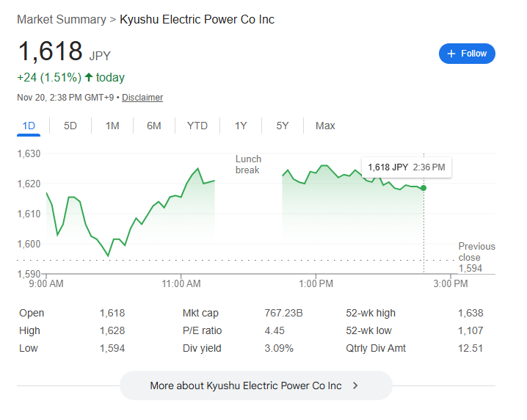Click the Mkt cap label

click(200, 313)
